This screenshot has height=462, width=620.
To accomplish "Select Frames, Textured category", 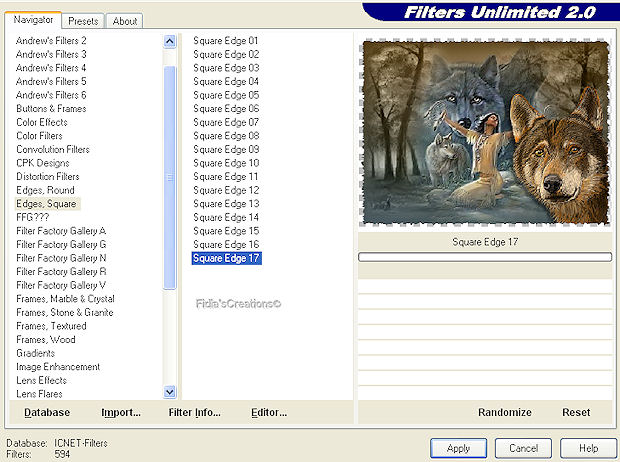I will click(51, 326).
